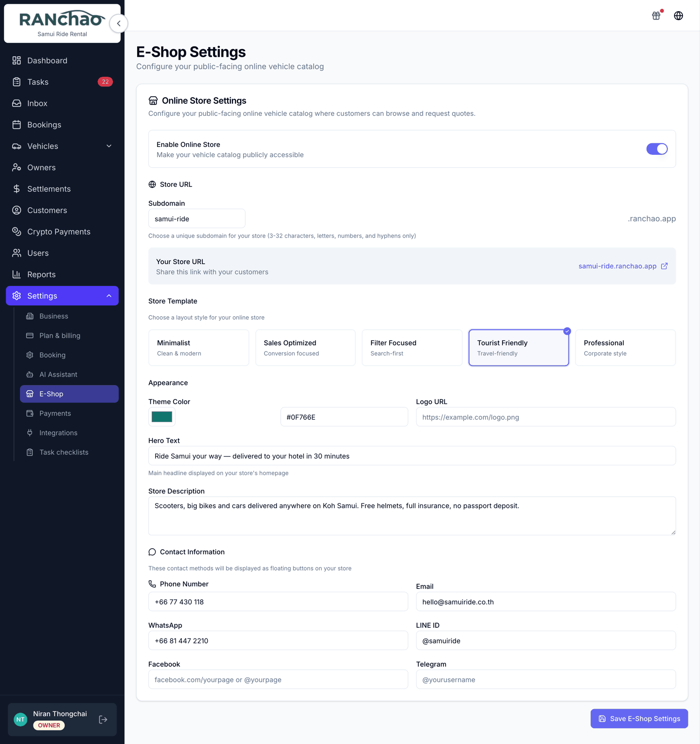Click the AI Assistant robot icon
Screen dimensions: 700x744
[30, 374]
